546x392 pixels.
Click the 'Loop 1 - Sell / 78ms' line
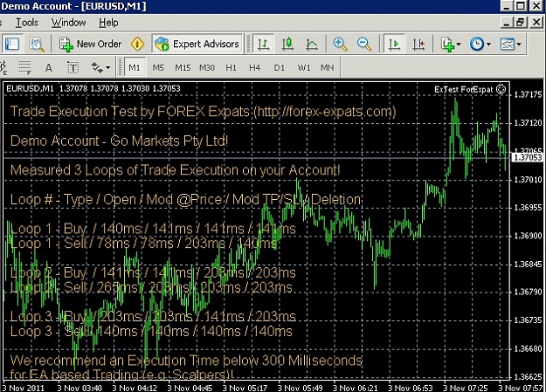pos(143,243)
